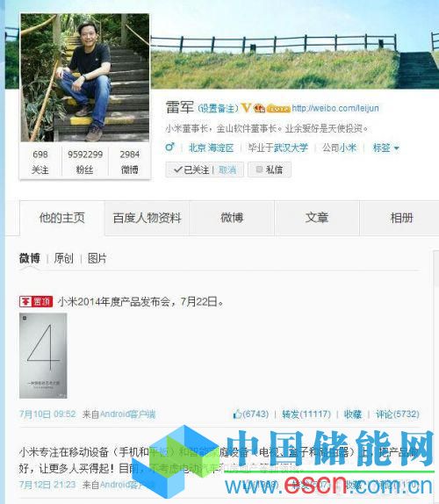
Task: Expand the 标签 tags dropdown
Action: tap(386, 148)
